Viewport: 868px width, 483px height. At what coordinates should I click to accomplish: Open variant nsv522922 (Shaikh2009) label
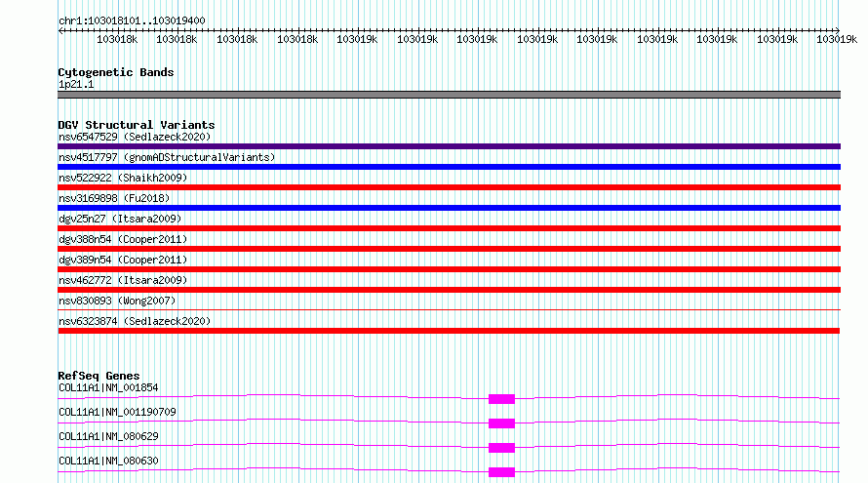123,178
